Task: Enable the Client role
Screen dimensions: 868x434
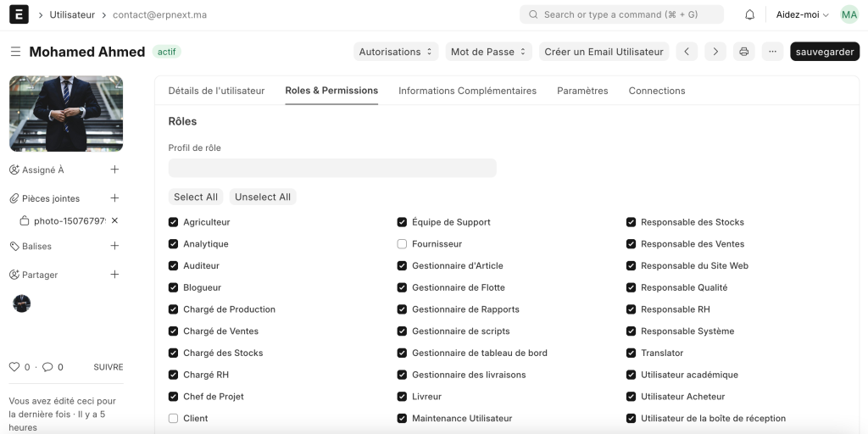Action: coord(173,419)
